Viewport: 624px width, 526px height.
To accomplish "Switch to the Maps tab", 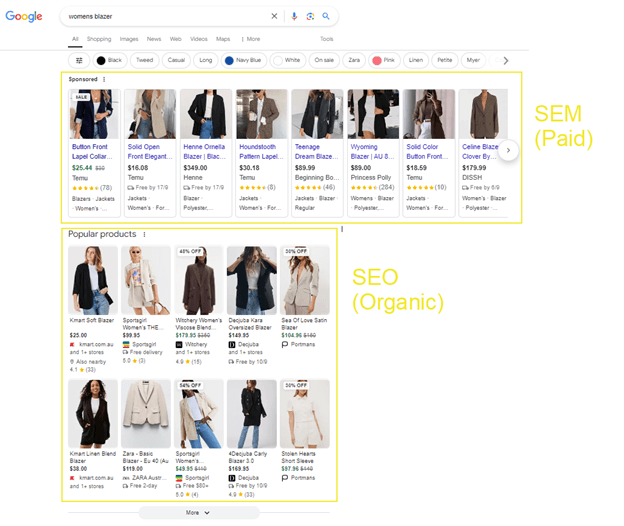I will click(x=223, y=39).
